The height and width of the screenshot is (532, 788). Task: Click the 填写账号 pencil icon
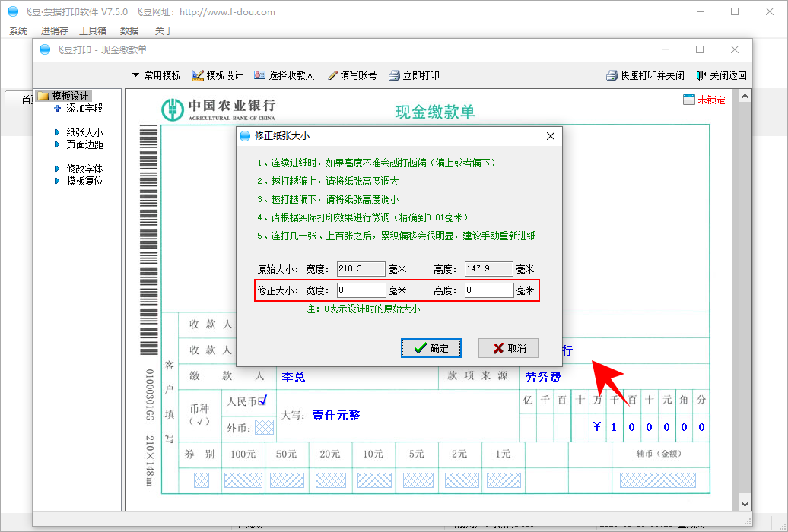pyautogui.click(x=332, y=75)
